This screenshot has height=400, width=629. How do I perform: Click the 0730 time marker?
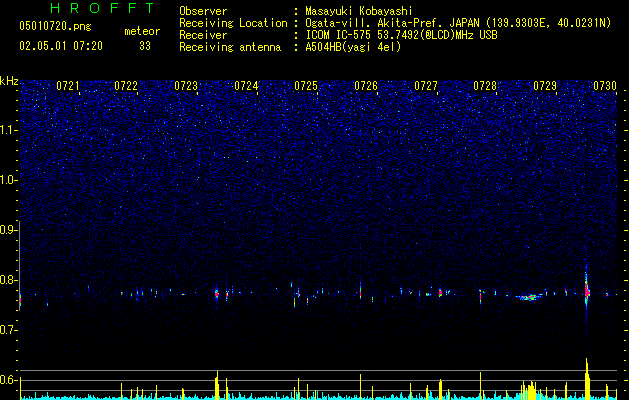pyautogui.click(x=605, y=86)
